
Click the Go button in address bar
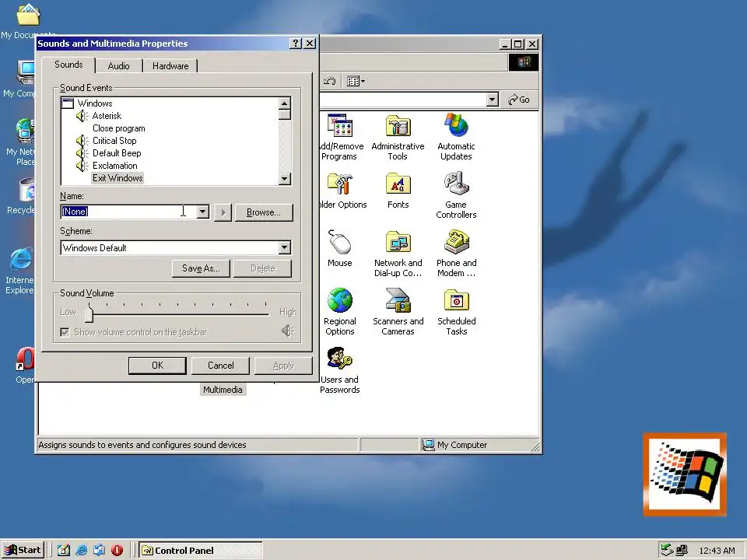pos(519,100)
